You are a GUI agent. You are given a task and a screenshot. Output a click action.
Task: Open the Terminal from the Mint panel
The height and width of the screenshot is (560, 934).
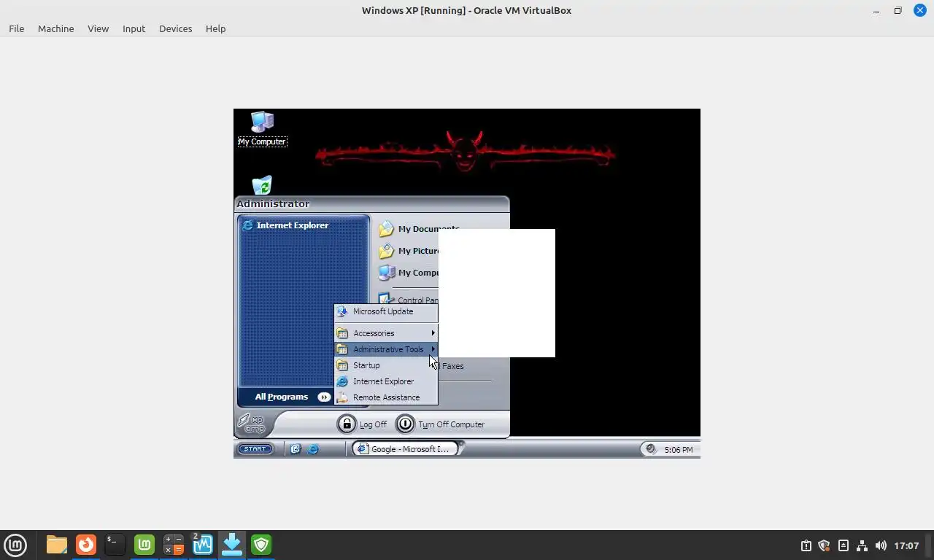point(115,545)
